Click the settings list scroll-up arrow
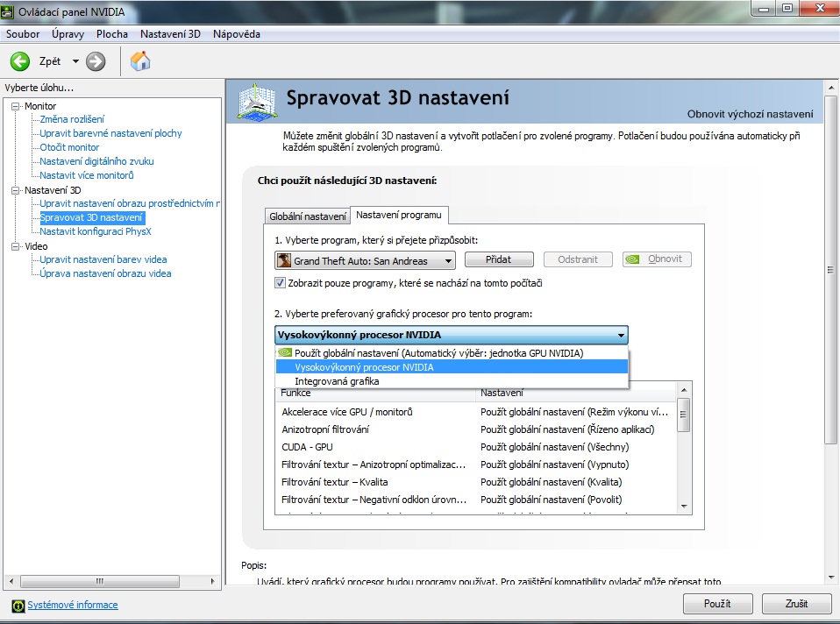Screen dimensions: 840x624 [x=684, y=389]
